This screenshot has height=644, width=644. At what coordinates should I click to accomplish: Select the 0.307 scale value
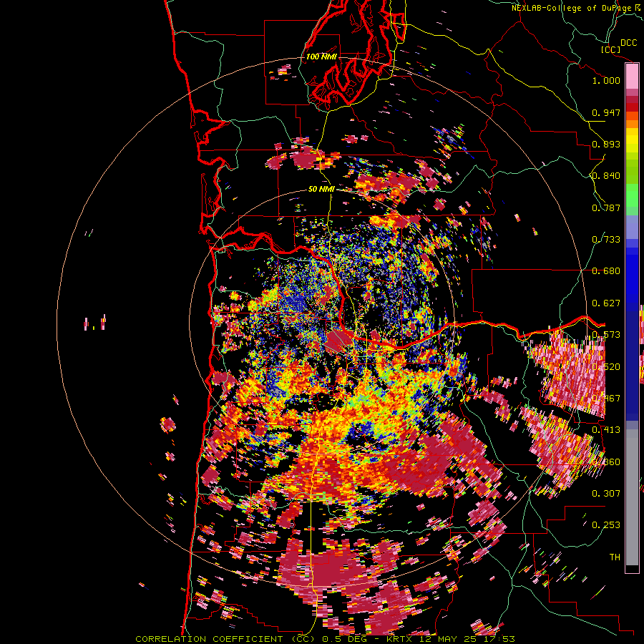tap(606, 493)
